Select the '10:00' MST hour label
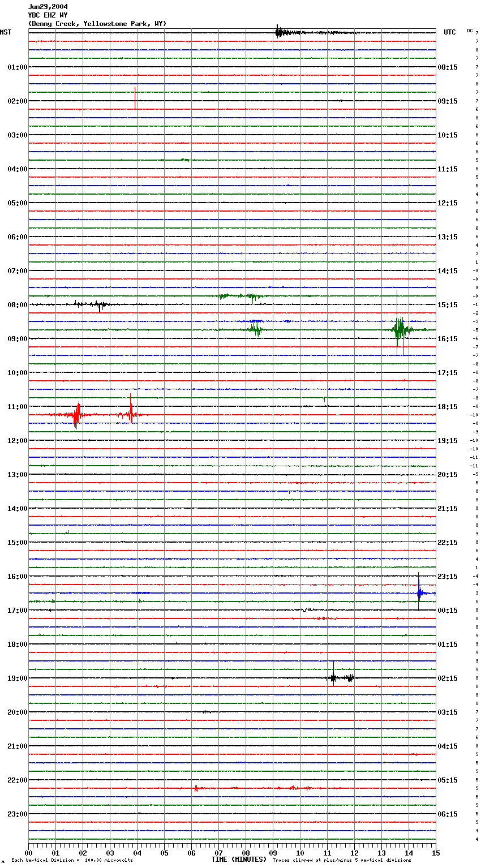Screen dimensions: 481x868 (18, 373)
